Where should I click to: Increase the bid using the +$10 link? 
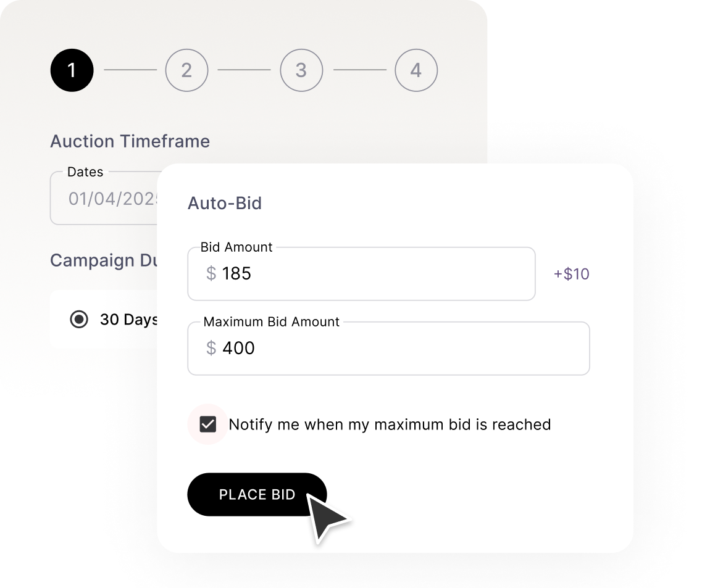point(571,274)
